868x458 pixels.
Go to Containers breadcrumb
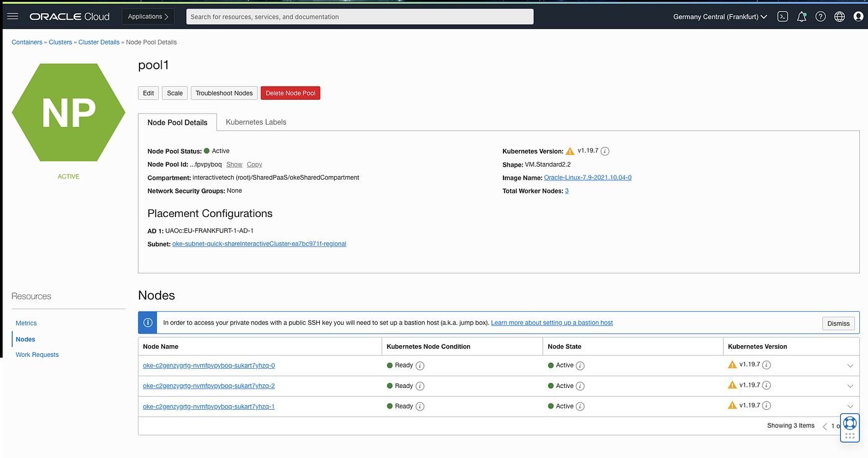27,42
